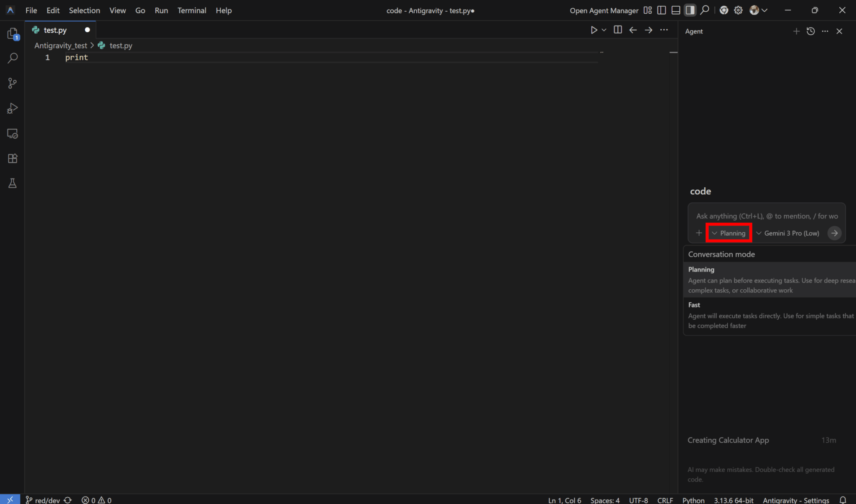Viewport: 856px width, 504px height.
Task: Open past conversations history icon
Action: point(810,31)
